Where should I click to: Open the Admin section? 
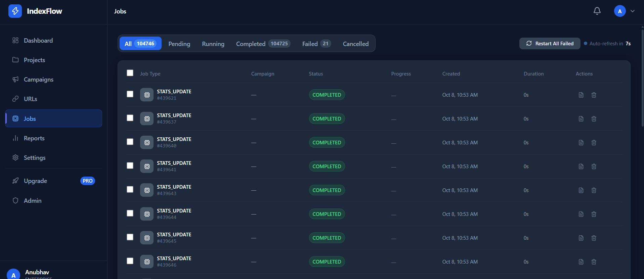[x=54, y=201]
